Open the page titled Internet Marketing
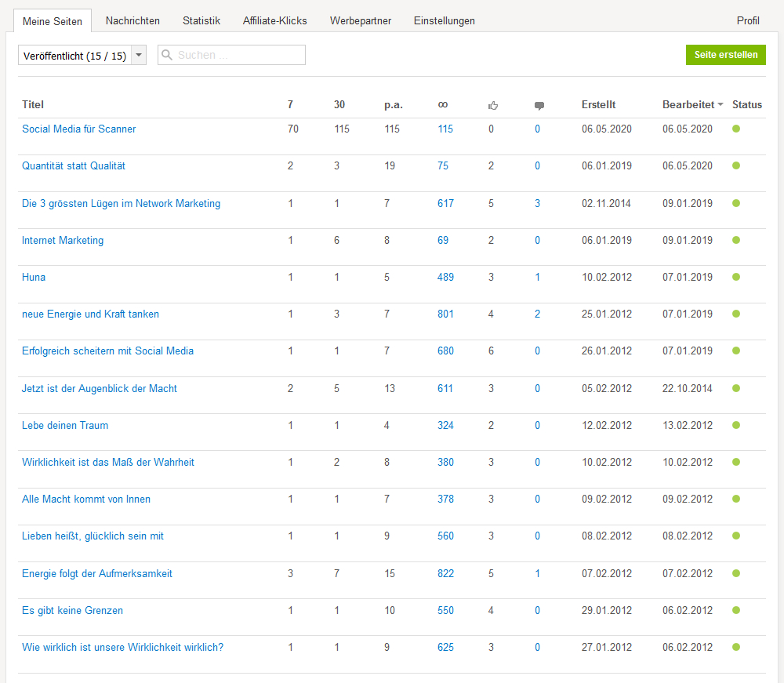The image size is (784, 683). pos(63,240)
